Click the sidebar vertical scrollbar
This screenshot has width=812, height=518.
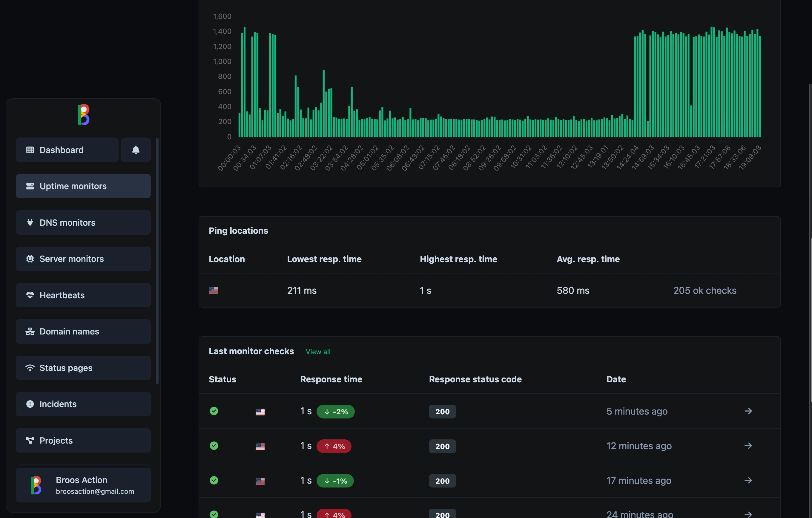[157, 261]
